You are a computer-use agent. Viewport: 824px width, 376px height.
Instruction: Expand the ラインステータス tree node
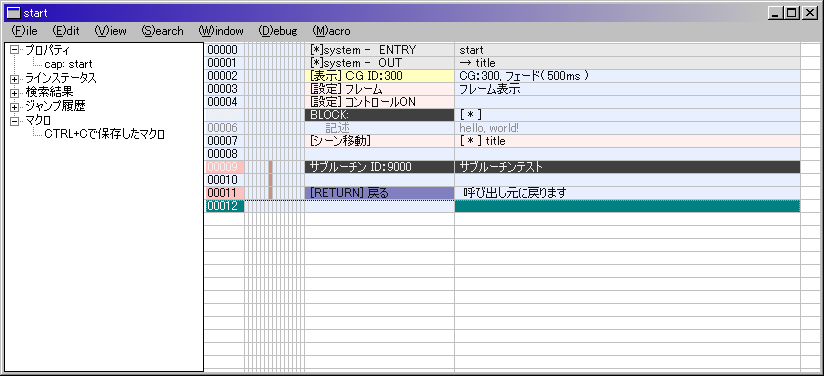pos(14,79)
